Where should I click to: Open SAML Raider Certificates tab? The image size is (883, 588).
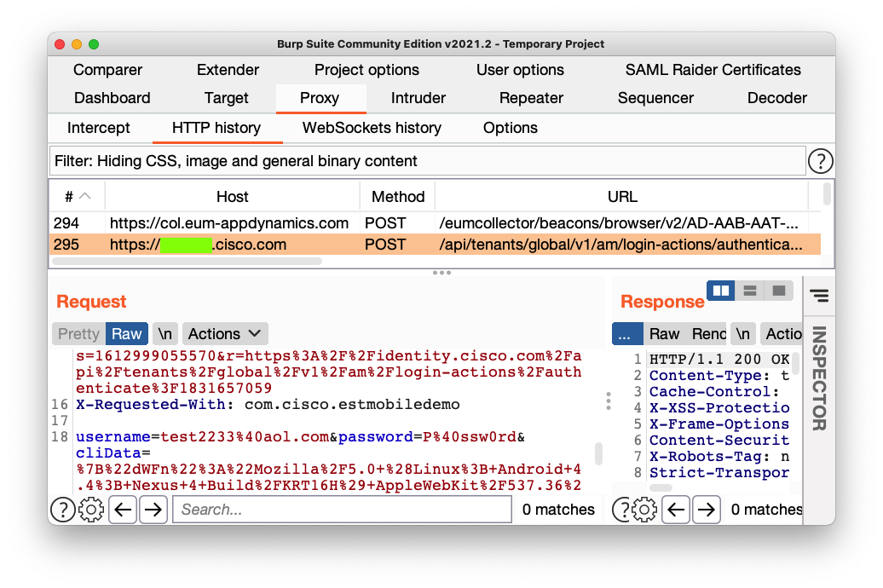(x=713, y=70)
